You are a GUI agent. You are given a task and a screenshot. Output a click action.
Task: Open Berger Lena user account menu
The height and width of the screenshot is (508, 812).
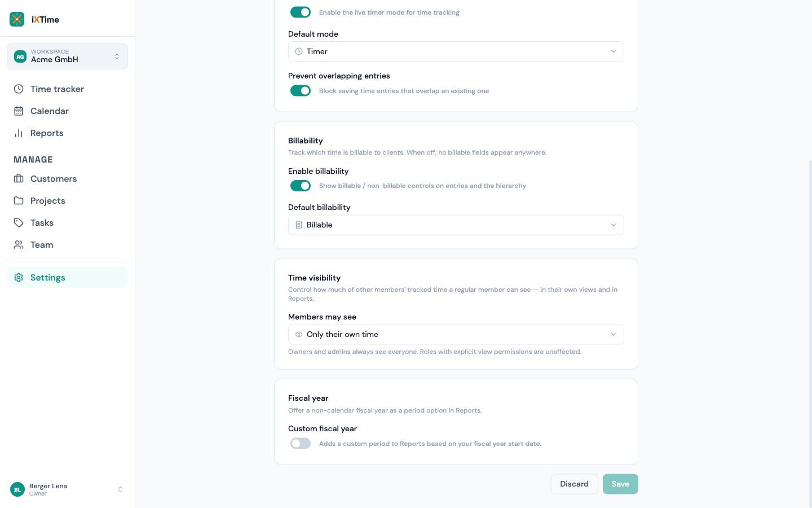click(67, 489)
